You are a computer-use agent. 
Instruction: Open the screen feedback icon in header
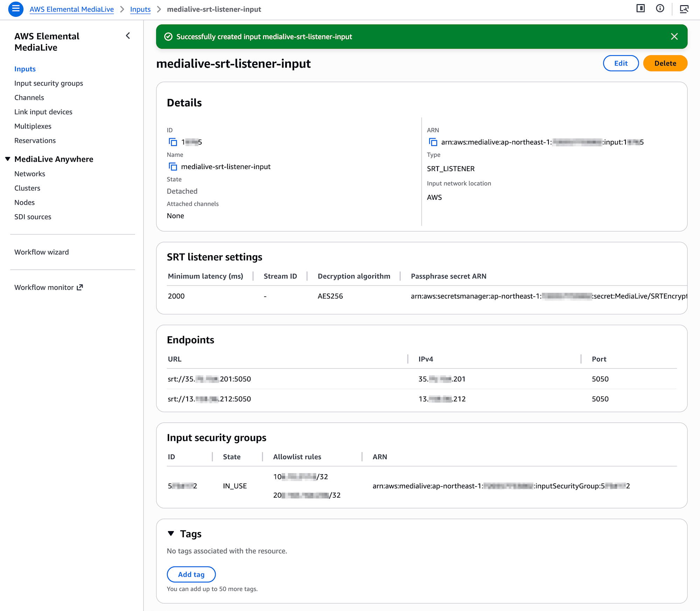[684, 9]
